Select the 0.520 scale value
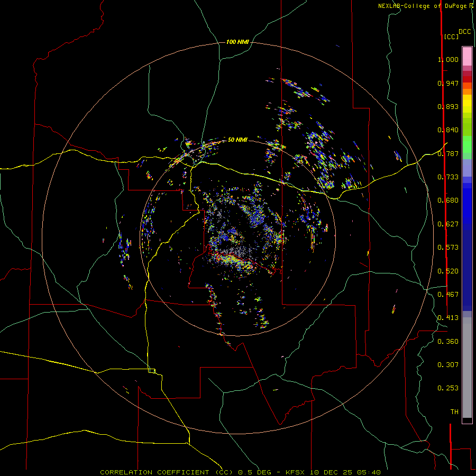 pos(448,271)
